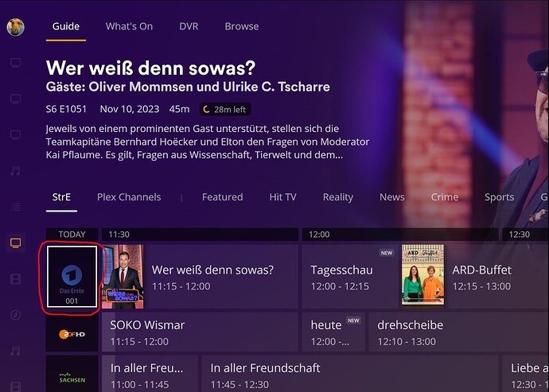Select the Plex Channels category
This screenshot has width=549, height=392.
[x=129, y=197]
